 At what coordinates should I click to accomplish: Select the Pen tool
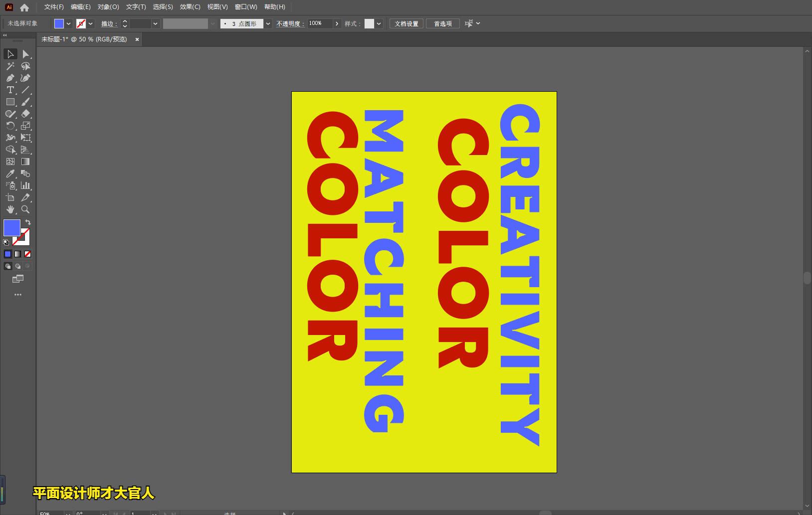10,78
